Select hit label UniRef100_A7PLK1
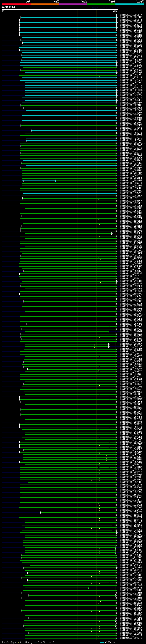This screenshot has width=146, height=644. click(x=131, y=53)
